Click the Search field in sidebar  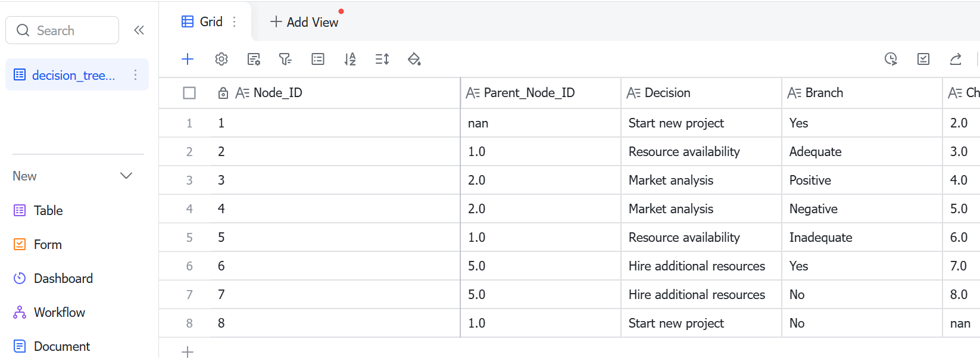point(62,30)
